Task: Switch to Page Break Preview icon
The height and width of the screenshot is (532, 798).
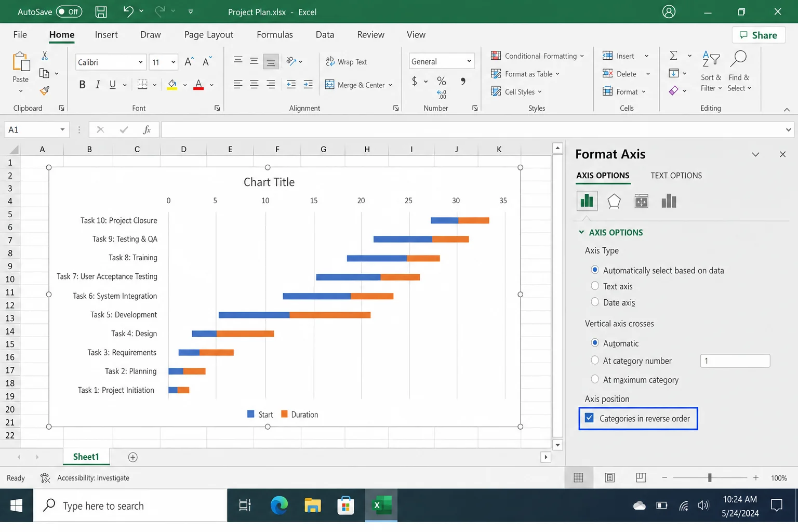Action: point(641,477)
